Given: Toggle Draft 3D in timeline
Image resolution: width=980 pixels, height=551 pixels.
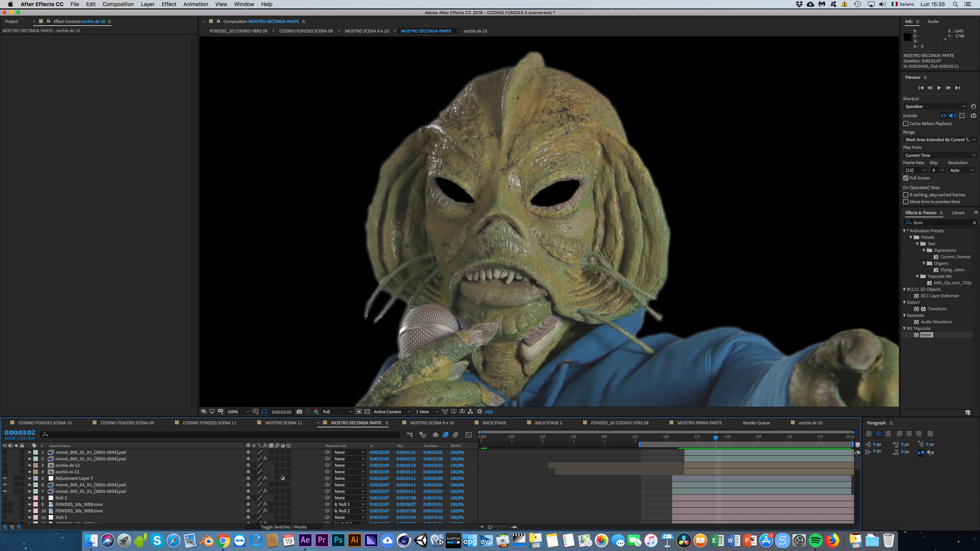Looking at the screenshot, I should tap(423, 435).
